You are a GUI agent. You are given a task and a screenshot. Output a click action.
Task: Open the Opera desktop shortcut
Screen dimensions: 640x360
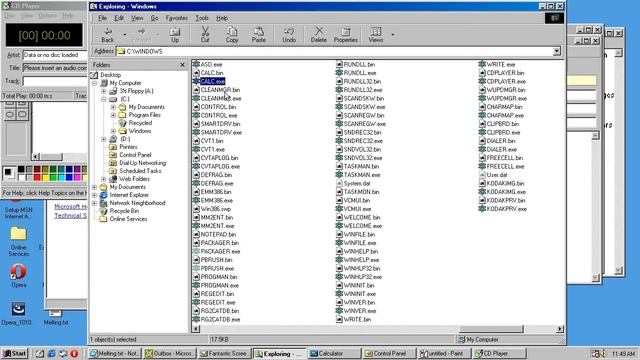point(18,276)
